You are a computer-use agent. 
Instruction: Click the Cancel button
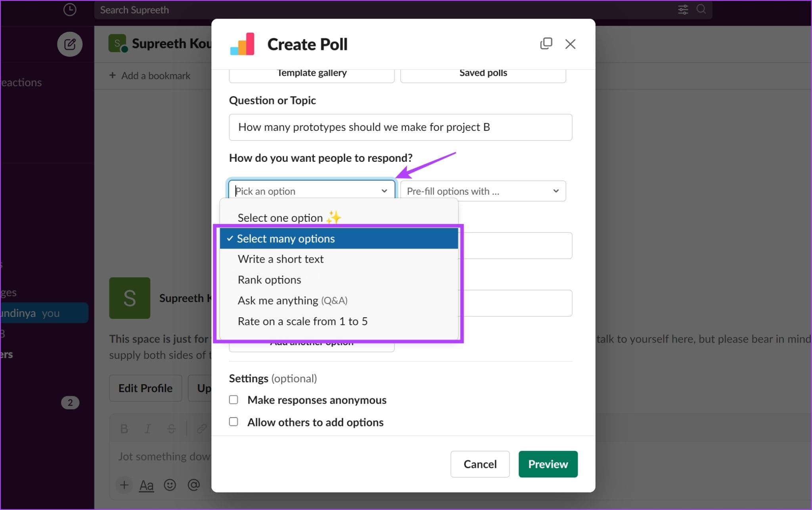tap(480, 464)
